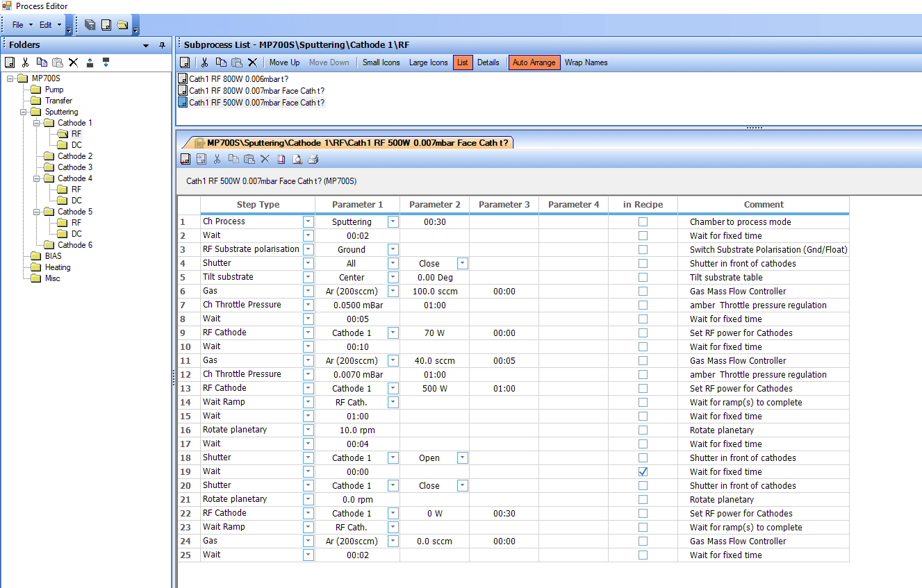Enable in Recipe for step 1 Ch Process
922x588 pixels.
coord(643,221)
